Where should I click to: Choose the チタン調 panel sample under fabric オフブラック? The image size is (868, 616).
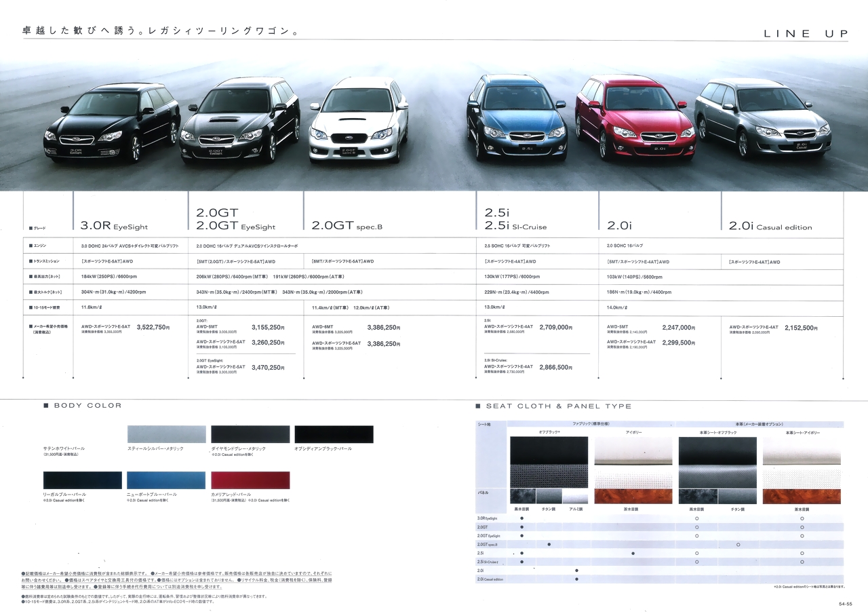point(549,496)
